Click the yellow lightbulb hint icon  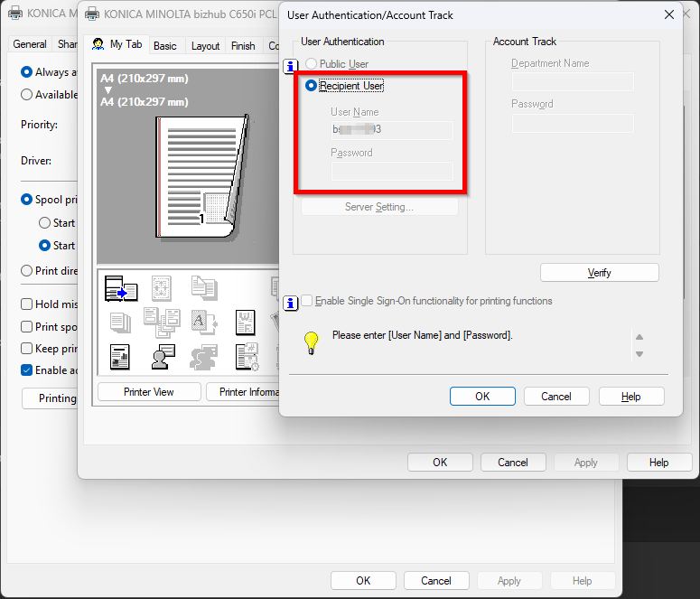pyautogui.click(x=312, y=342)
